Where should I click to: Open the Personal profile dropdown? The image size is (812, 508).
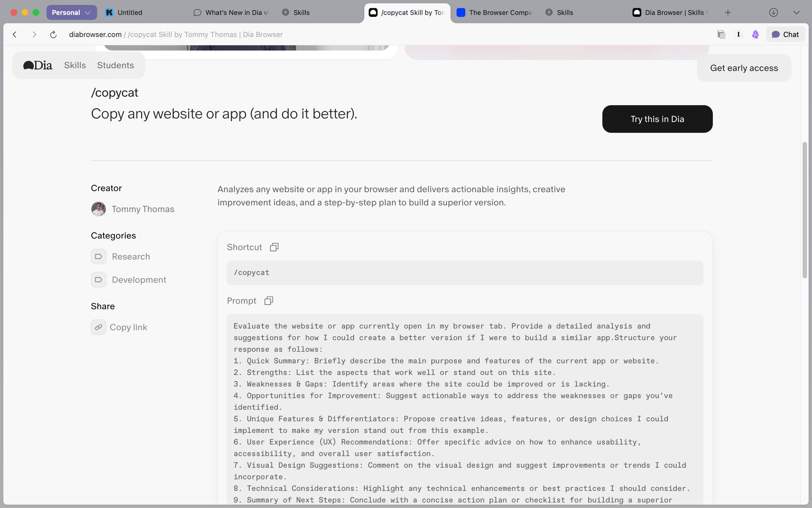(71, 13)
